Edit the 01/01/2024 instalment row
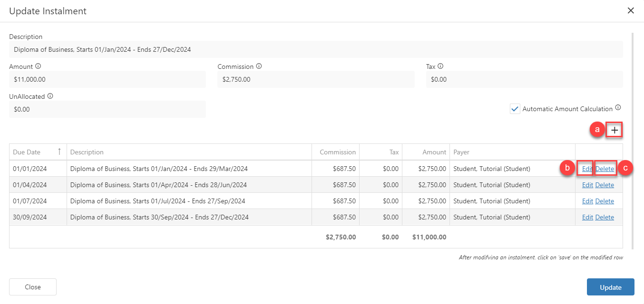 coord(587,169)
